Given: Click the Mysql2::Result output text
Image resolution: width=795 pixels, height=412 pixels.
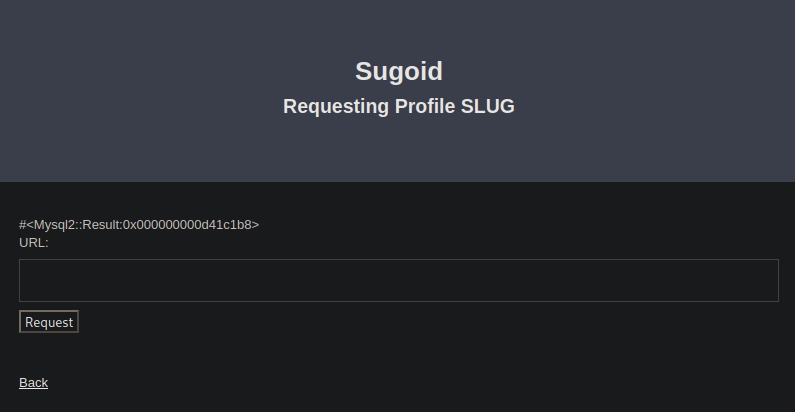Looking at the screenshot, I should [139, 225].
